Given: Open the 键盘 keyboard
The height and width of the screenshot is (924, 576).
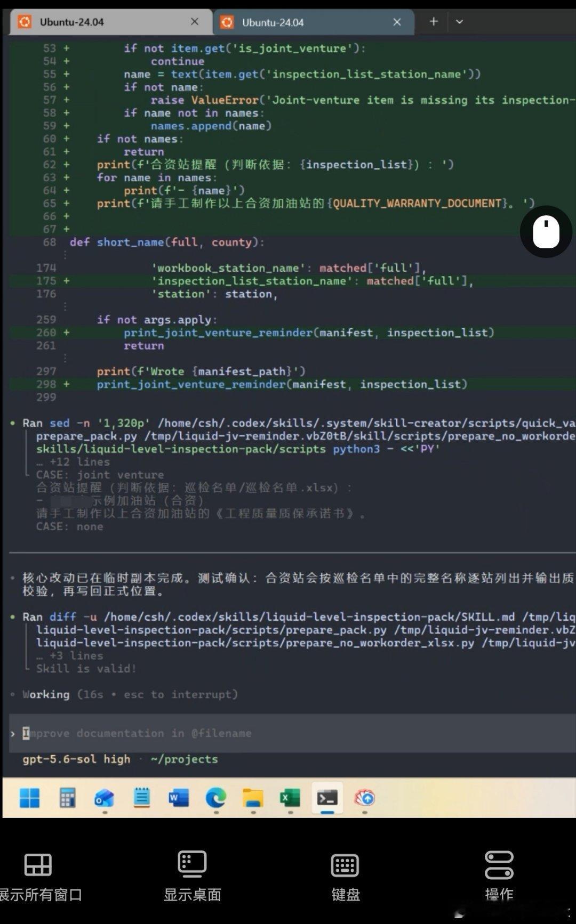Looking at the screenshot, I should (345, 877).
